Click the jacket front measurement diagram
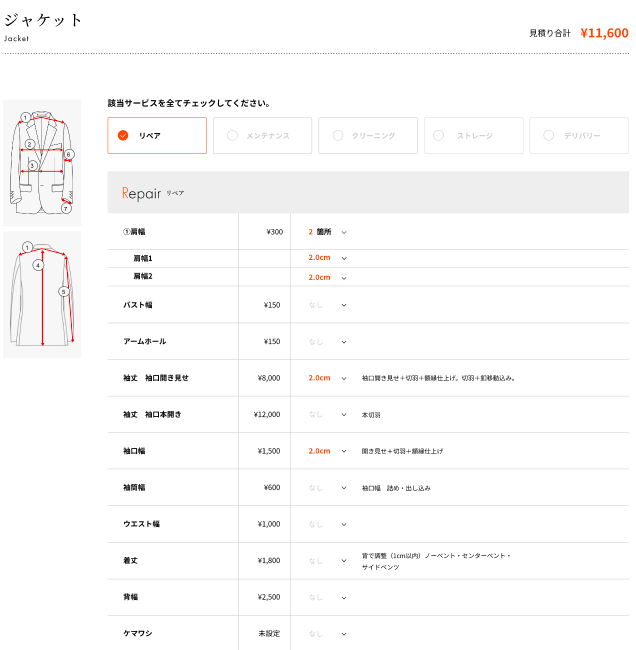636x650 pixels. (x=42, y=162)
